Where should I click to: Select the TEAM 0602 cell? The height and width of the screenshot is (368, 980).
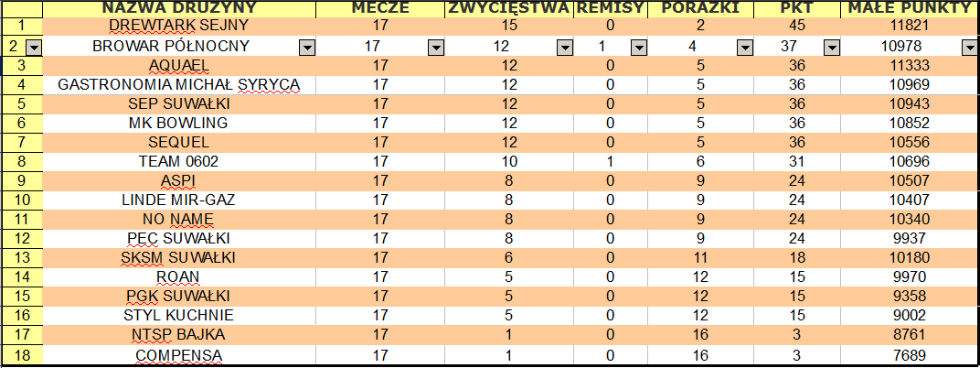(179, 161)
